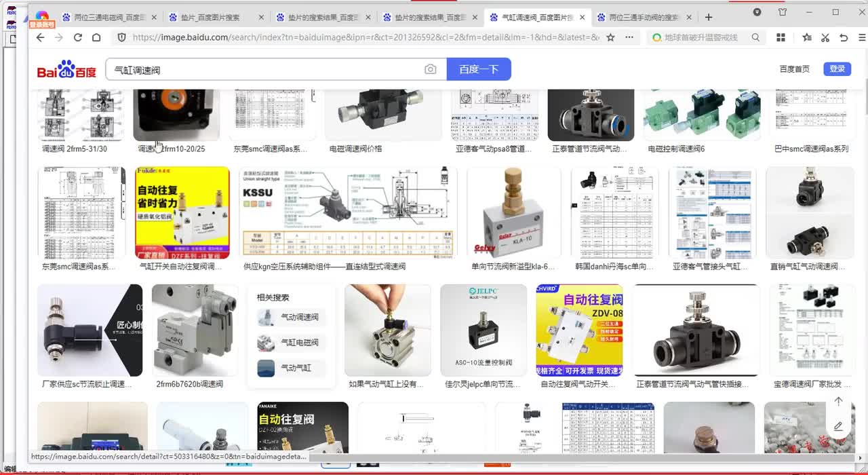This screenshot has width=868, height=475.
Task: Click the camera image-search icon
Action: [x=431, y=69]
